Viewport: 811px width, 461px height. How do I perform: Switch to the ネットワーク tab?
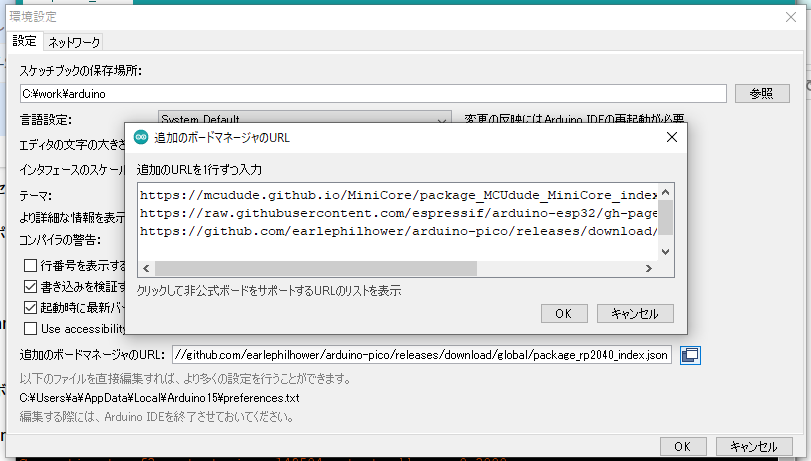[x=75, y=42]
